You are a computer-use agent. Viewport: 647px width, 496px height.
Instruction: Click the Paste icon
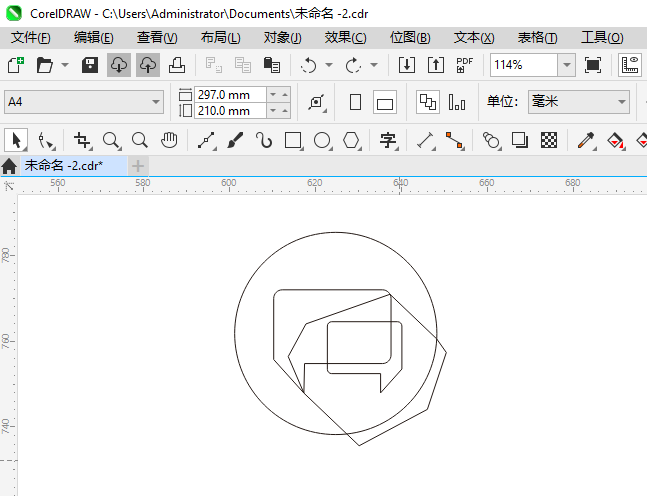[272, 65]
